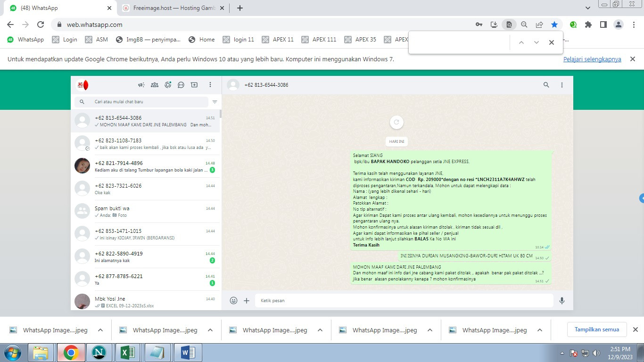Open chat +62 822-5890-4919
Viewport: 644px width, 362px height.
(146, 257)
